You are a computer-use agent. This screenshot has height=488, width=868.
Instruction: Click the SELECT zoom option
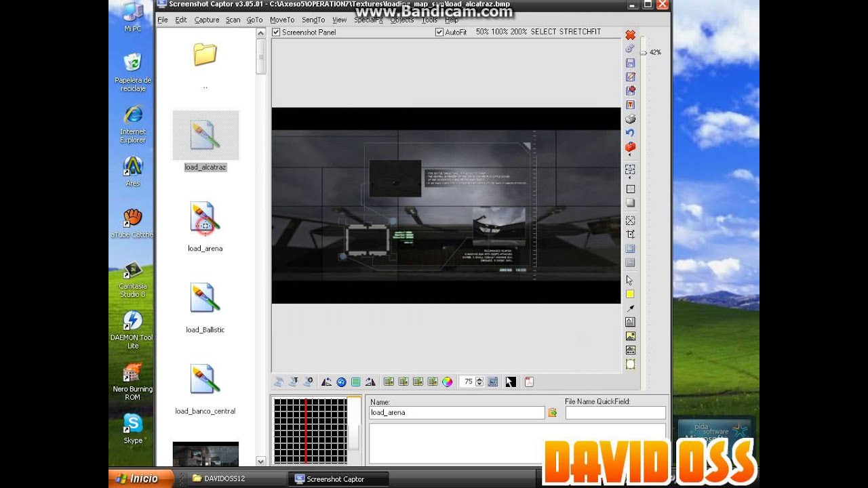tap(544, 32)
